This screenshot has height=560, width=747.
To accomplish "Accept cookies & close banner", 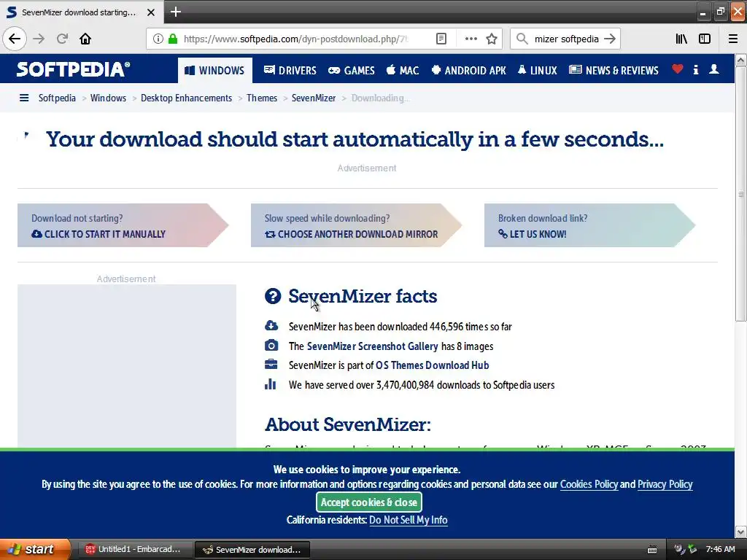I will click(368, 502).
